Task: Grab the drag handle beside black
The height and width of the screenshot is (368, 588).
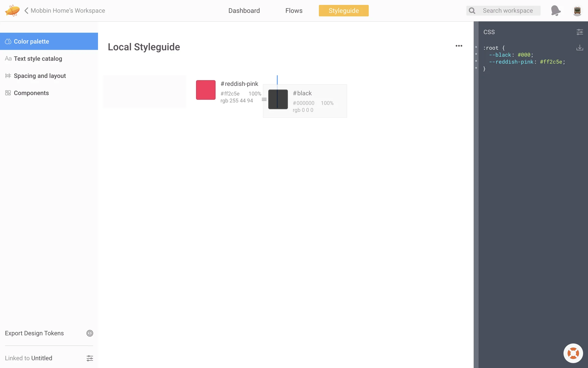Action: tap(264, 99)
